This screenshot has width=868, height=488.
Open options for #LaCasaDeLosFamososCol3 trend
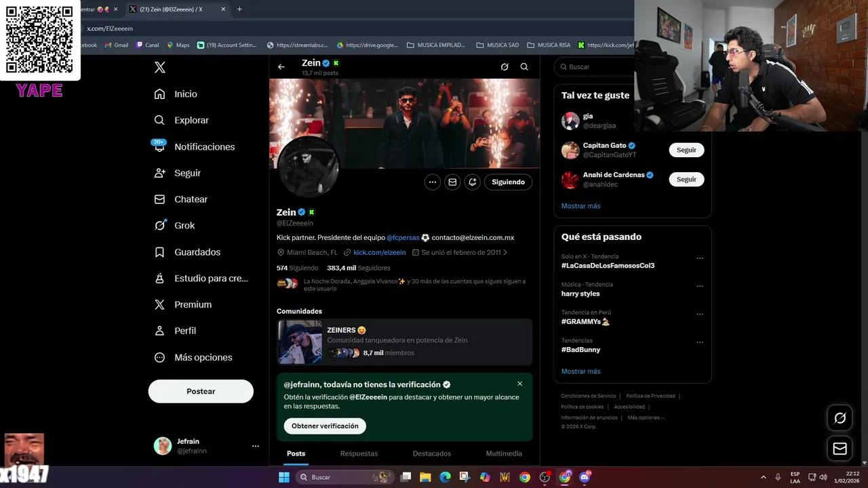700,258
